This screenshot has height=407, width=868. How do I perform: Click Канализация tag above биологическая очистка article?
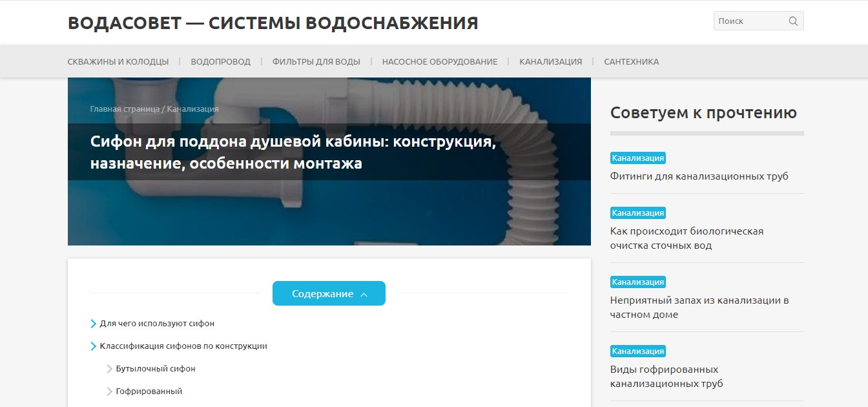click(x=637, y=213)
